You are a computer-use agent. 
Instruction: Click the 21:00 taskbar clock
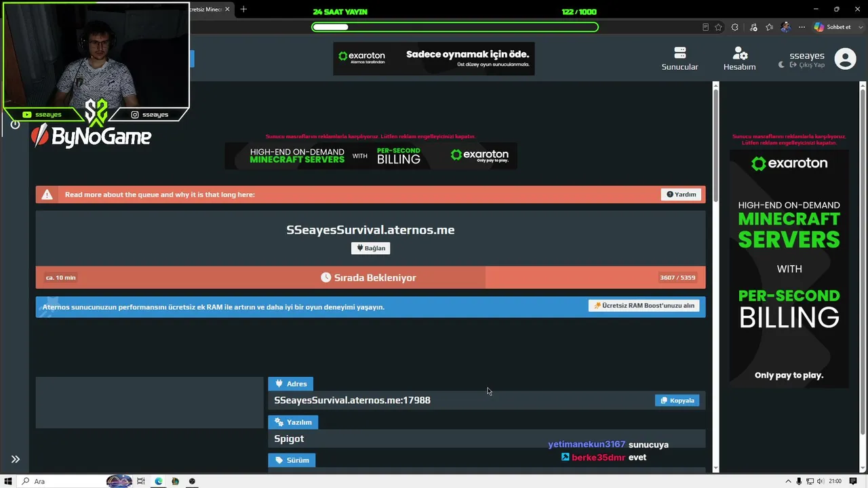(x=835, y=481)
